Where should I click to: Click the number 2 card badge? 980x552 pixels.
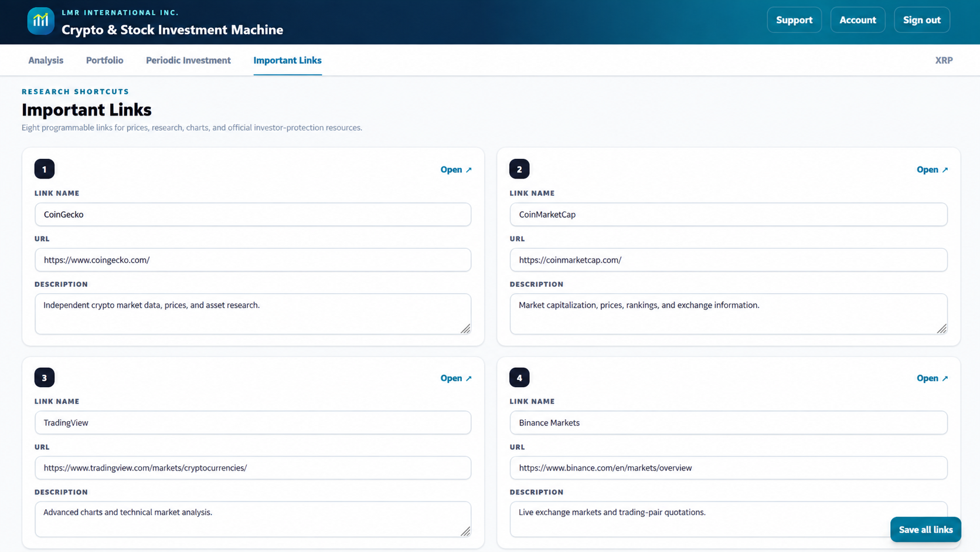[x=519, y=169]
